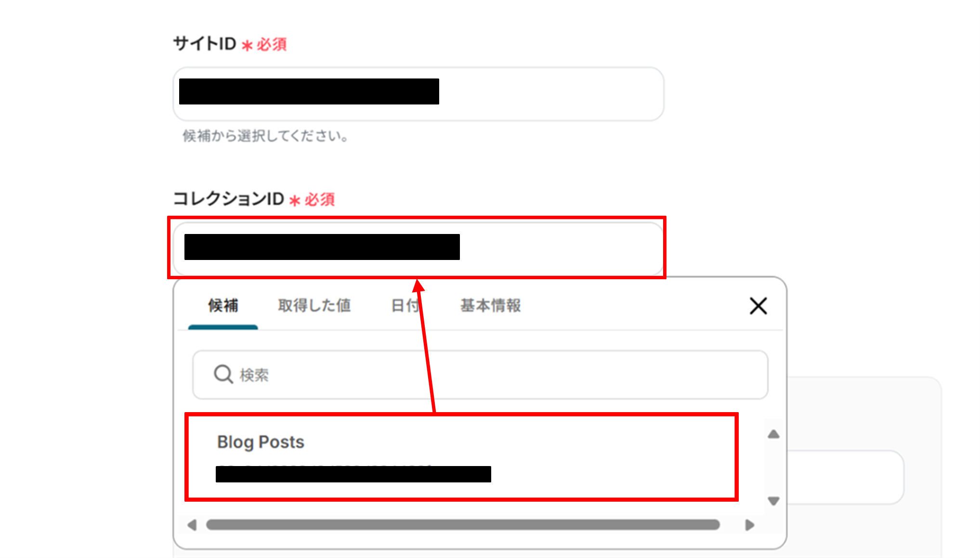Click the コレクションID required label

pyautogui.click(x=254, y=199)
